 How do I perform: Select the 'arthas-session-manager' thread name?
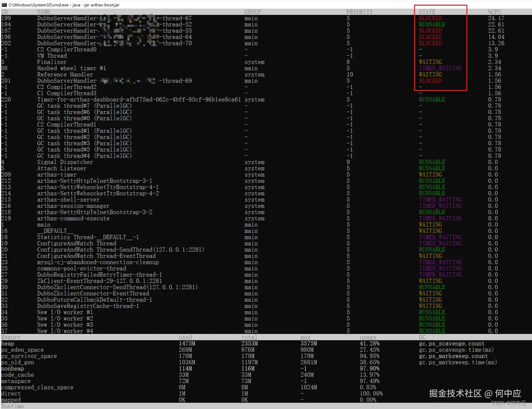tap(73, 206)
